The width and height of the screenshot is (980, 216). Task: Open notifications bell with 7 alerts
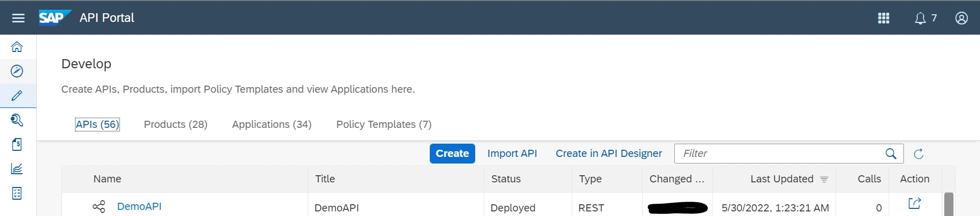(x=925, y=18)
